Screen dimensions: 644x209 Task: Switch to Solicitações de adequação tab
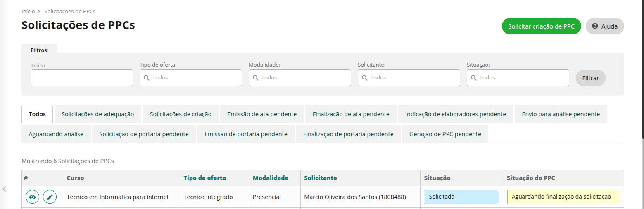[97, 114]
